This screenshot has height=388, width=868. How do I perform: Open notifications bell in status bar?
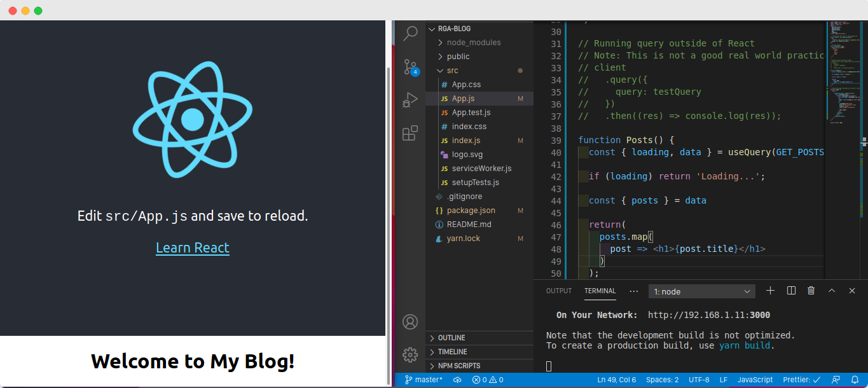[x=855, y=380]
